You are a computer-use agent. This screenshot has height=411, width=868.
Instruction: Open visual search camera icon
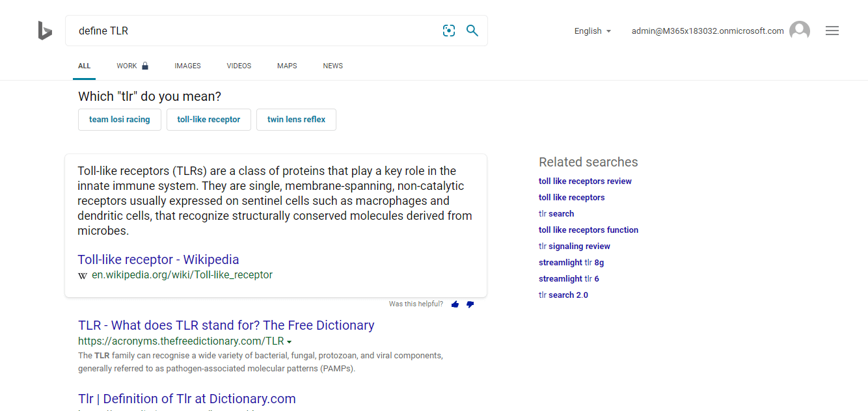449,31
